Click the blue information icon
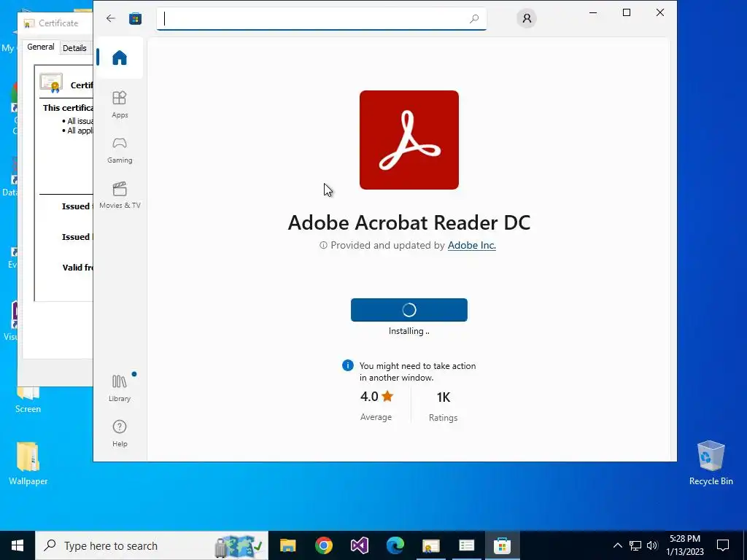Viewport: 747px width, 560px height. tap(348, 365)
